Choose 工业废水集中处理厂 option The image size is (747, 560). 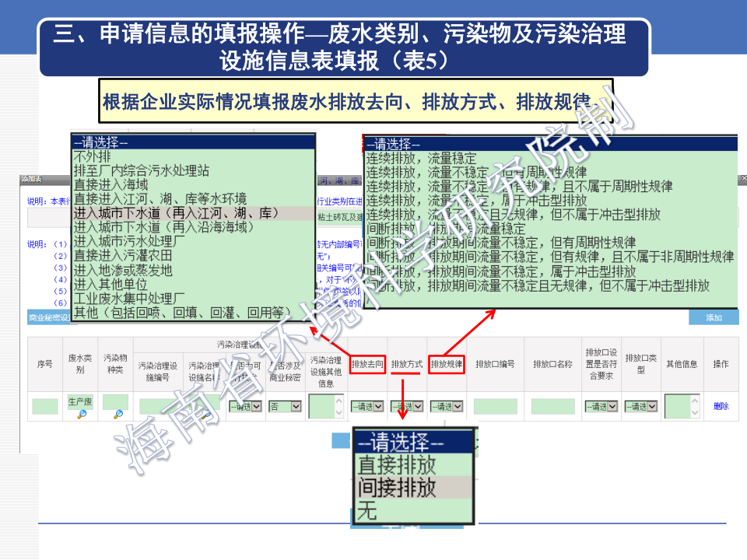[194, 299]
